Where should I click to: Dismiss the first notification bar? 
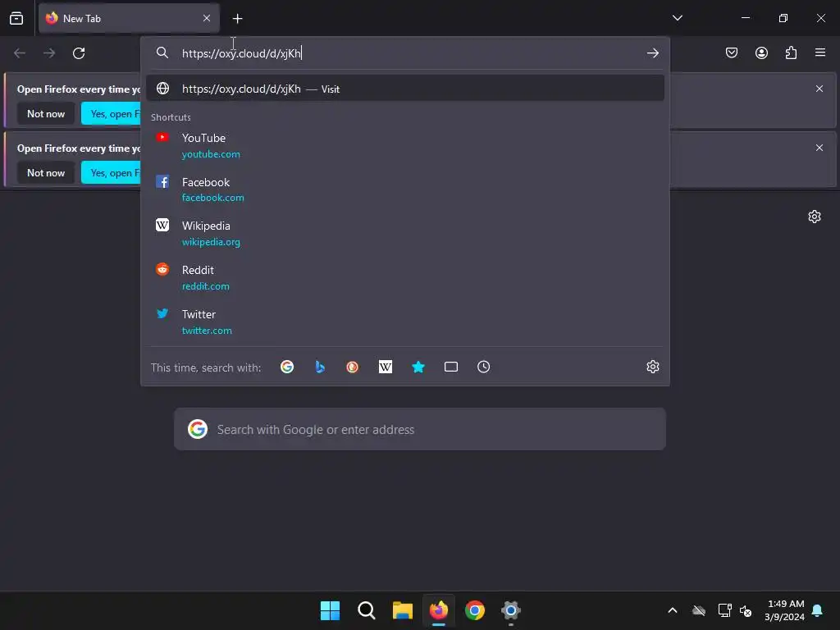tap(819, 89)
